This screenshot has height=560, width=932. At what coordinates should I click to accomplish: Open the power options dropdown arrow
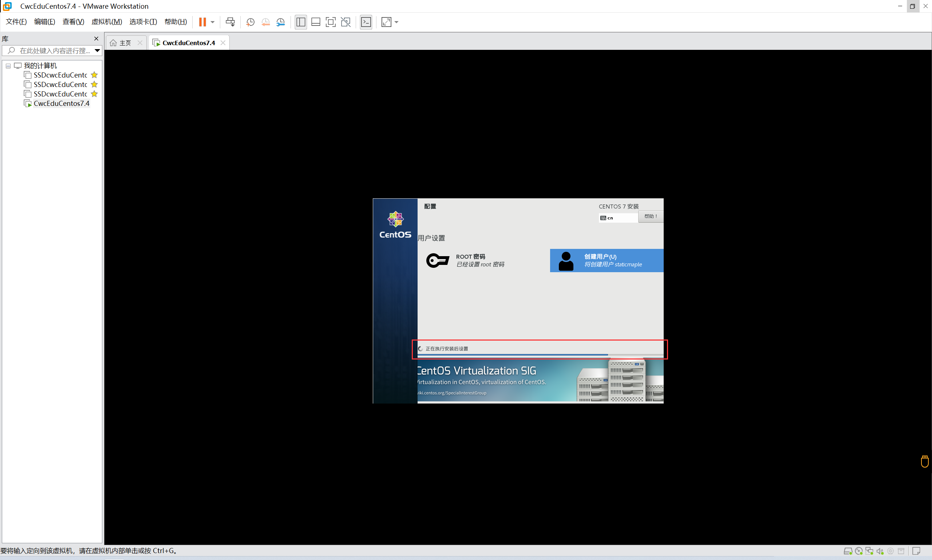point(213,22)
